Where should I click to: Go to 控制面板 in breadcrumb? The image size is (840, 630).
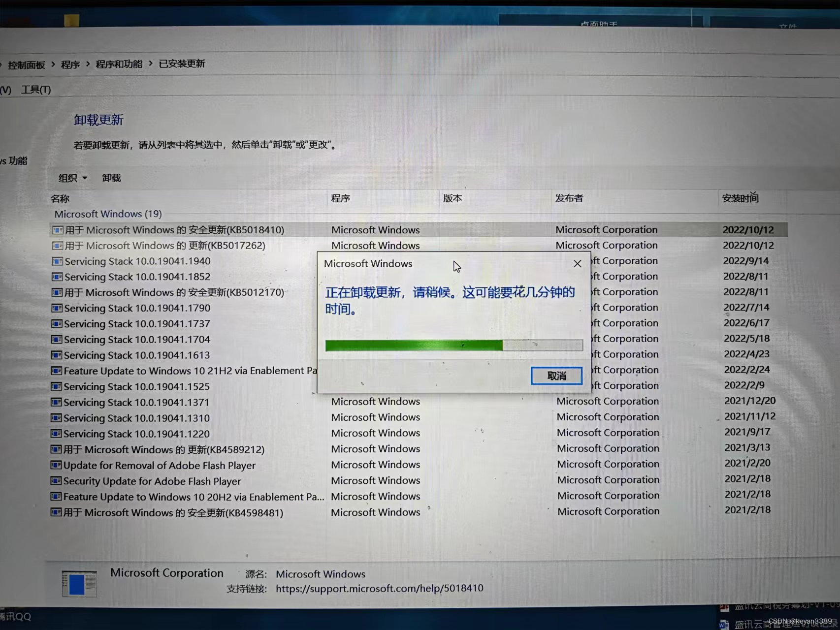(27, 65)
